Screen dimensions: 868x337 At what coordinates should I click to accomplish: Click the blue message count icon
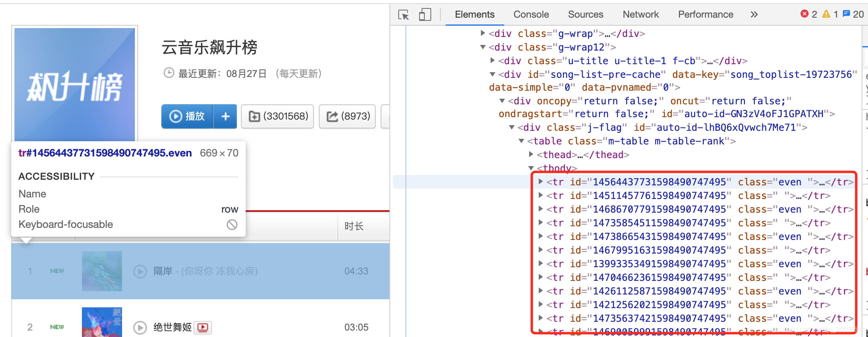846,14
